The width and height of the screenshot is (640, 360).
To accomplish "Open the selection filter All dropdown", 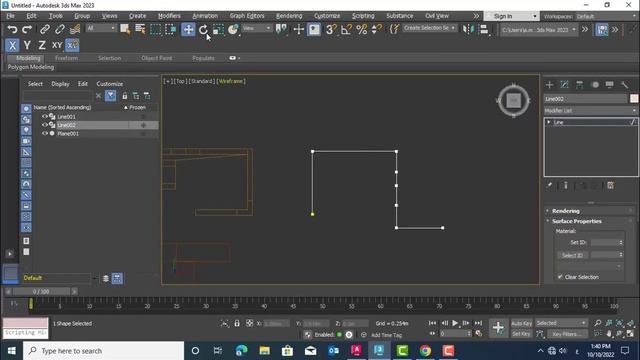I will click(100, 28).
